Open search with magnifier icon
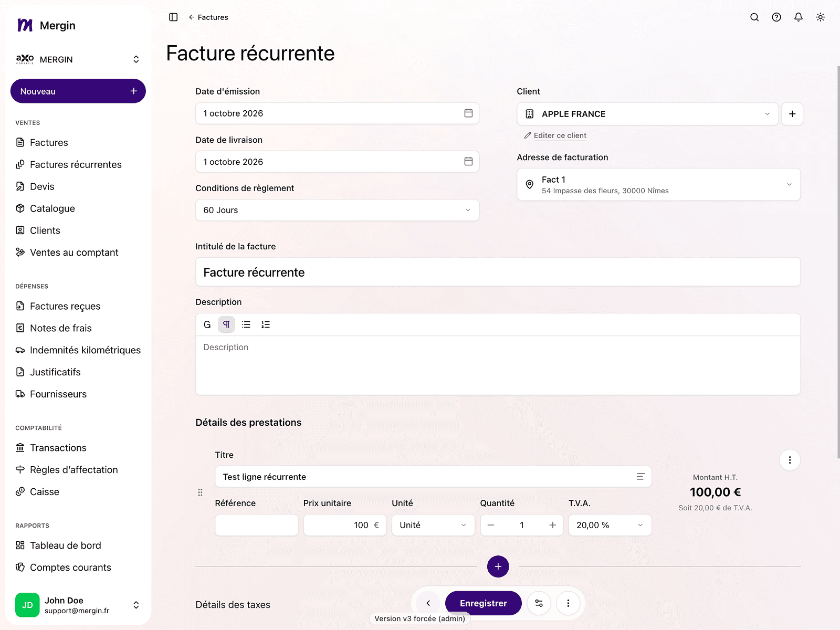The width and height of the screenshot is (840, 630). pos(754,17)
